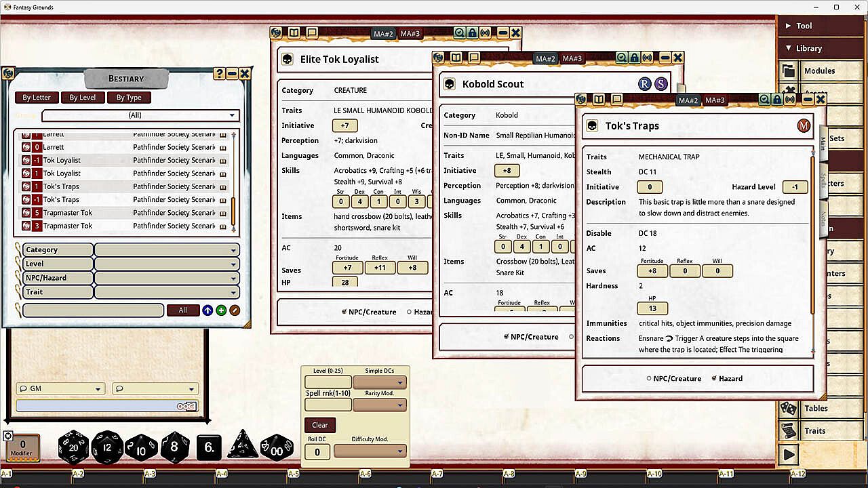Open the NPC/Hazard filter dropdown
Screen dimensions: 868x488
pyautogui.click(x=167, y=278)
